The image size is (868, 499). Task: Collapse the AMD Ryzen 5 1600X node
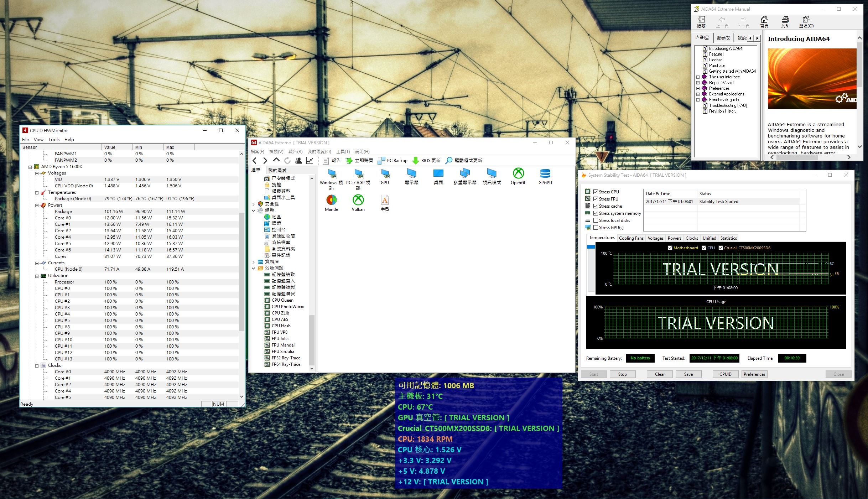coord(30,167)
